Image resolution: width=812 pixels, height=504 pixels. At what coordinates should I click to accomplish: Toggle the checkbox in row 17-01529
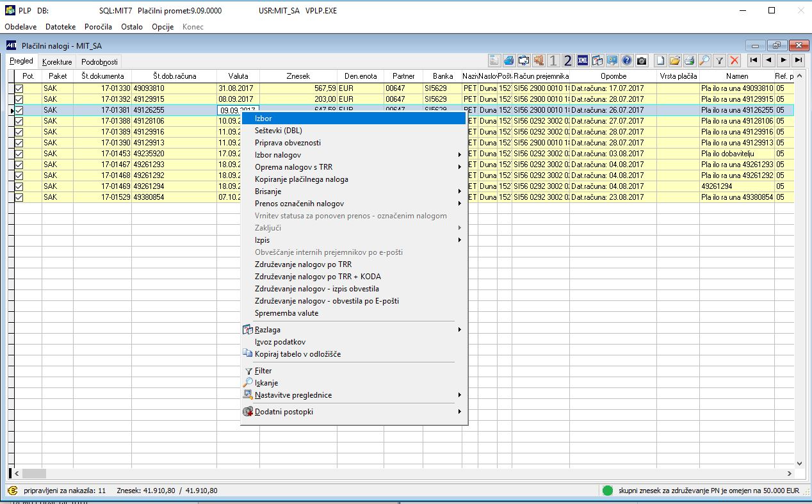pyautogui.click(x=19, y=197)
